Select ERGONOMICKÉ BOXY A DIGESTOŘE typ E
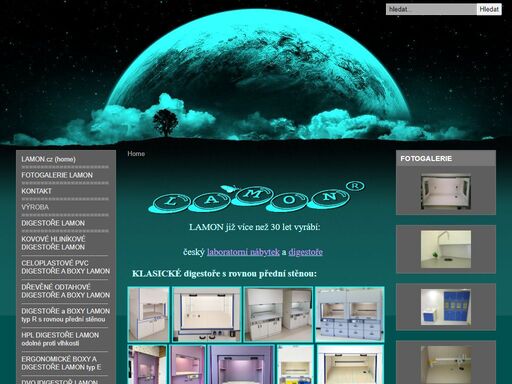The width and height of the screenshot is (512, 384). (x=61, y=363)
